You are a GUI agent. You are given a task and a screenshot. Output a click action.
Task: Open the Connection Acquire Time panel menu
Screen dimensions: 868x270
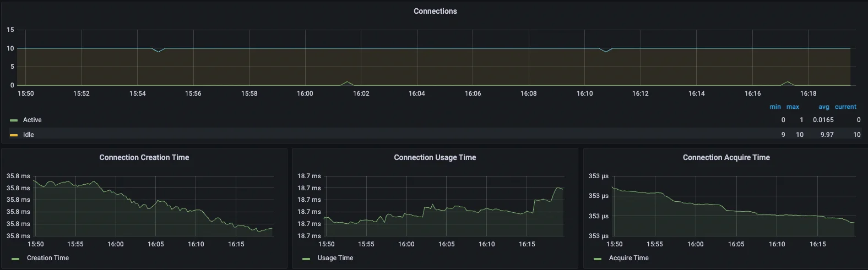tap(726, 157)
